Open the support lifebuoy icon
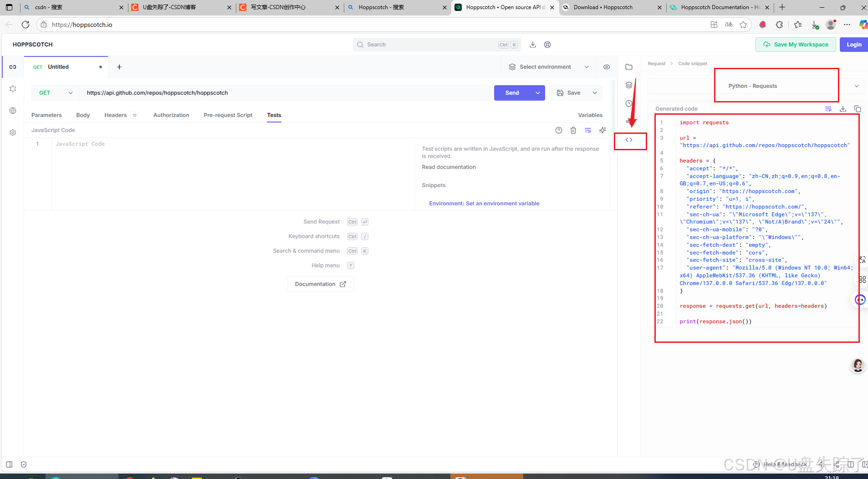This screenshot has width=868, height=479. 547,45
